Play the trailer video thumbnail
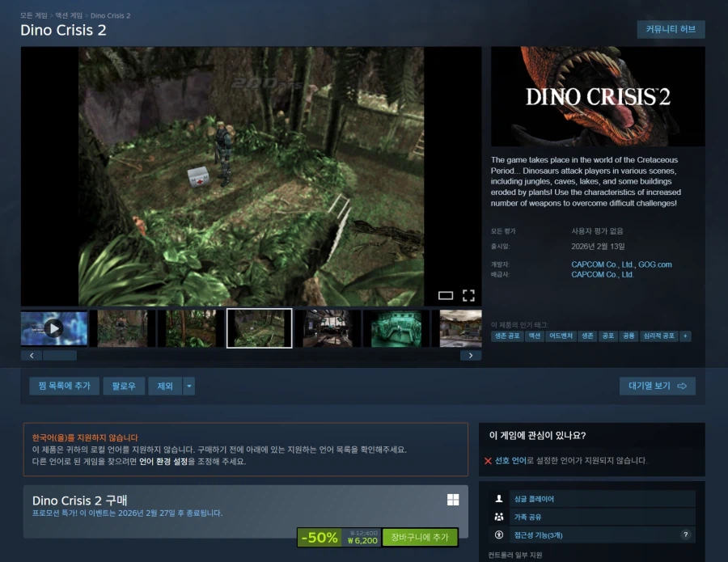Screen dimensions: 728x562 coord(53,327)
